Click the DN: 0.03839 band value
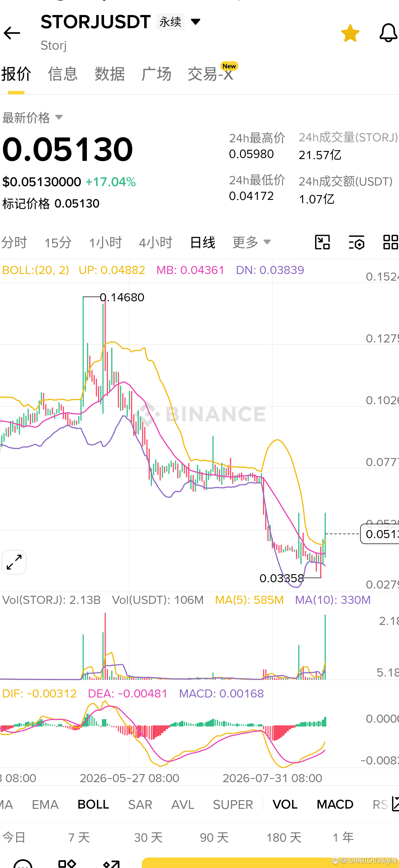This screenshot has width=399, height=868. (x=270, y=270)
